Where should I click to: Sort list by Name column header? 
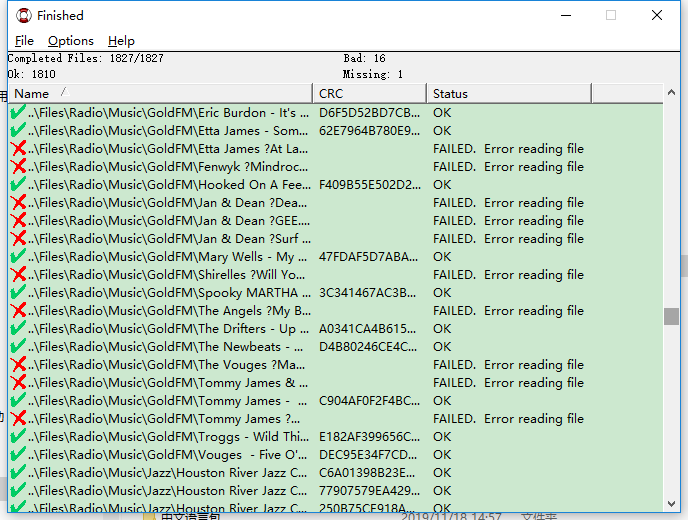tap(160, 94)
